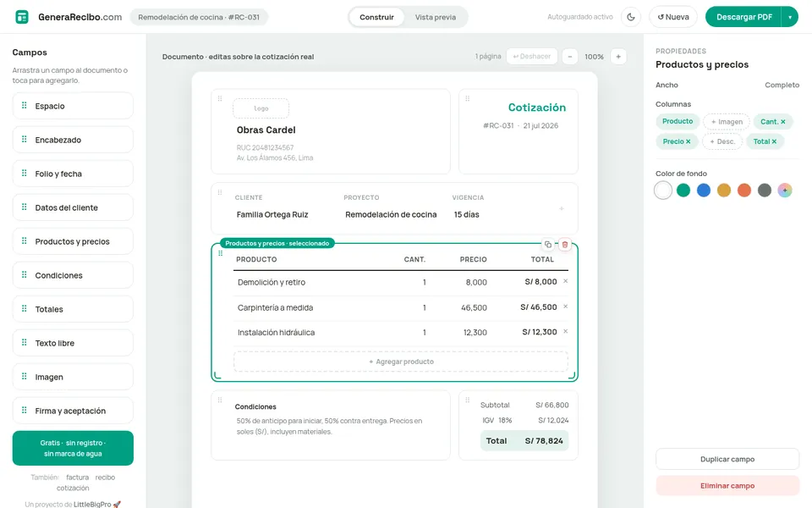Edit the Familia Ortega Ruiz client name

pos(272,214)
